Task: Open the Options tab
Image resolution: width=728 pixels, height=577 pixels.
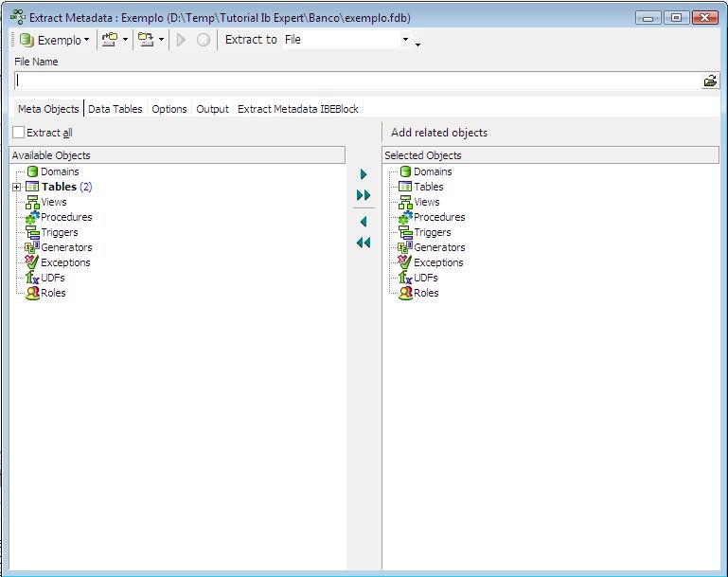Action: 169,109
